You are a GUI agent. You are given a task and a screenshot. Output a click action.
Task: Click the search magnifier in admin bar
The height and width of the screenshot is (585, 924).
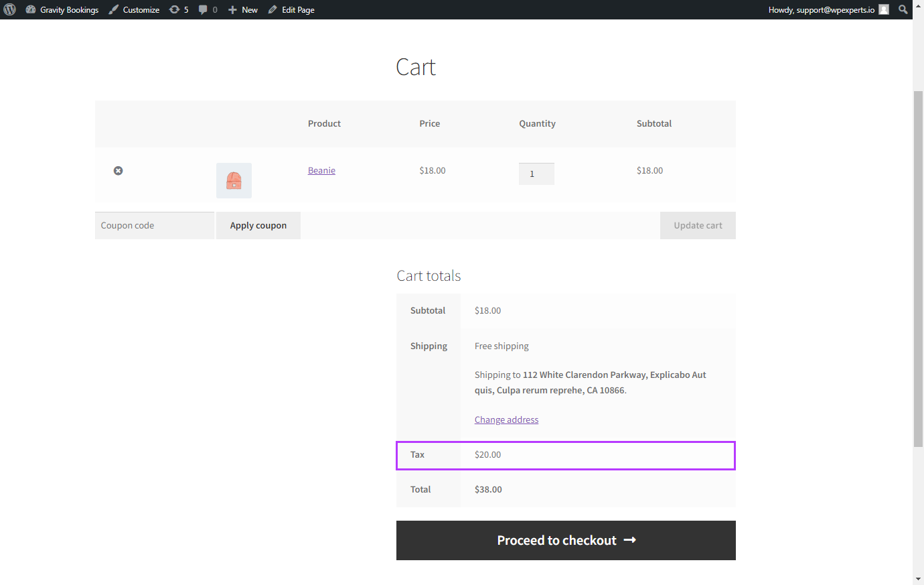(x=903, y=9)
